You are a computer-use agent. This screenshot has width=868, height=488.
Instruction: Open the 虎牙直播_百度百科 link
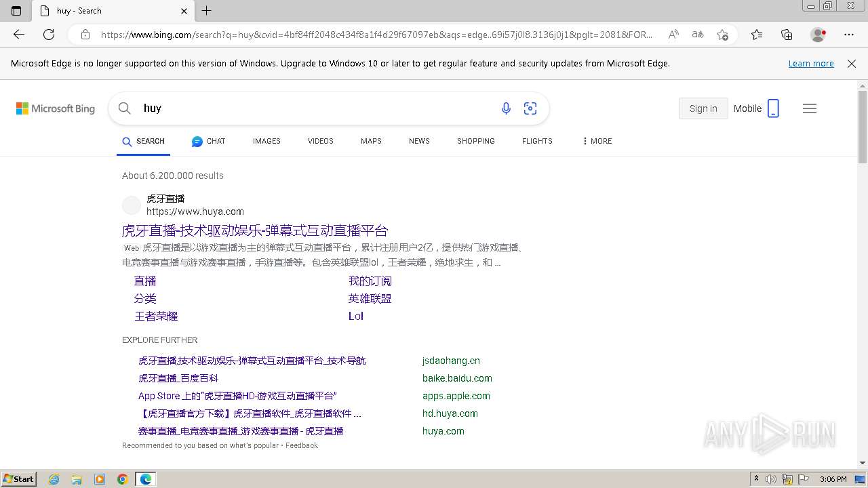point(178,378)
